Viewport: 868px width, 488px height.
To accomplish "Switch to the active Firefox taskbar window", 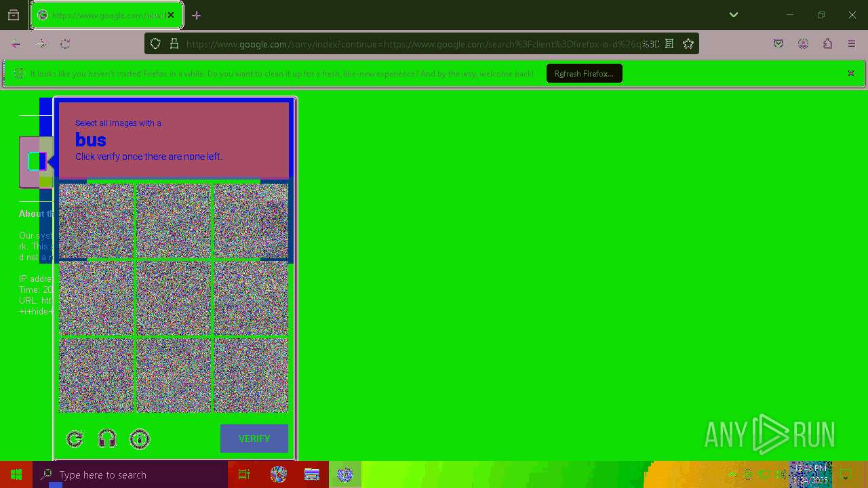I will tap(345, 474).
